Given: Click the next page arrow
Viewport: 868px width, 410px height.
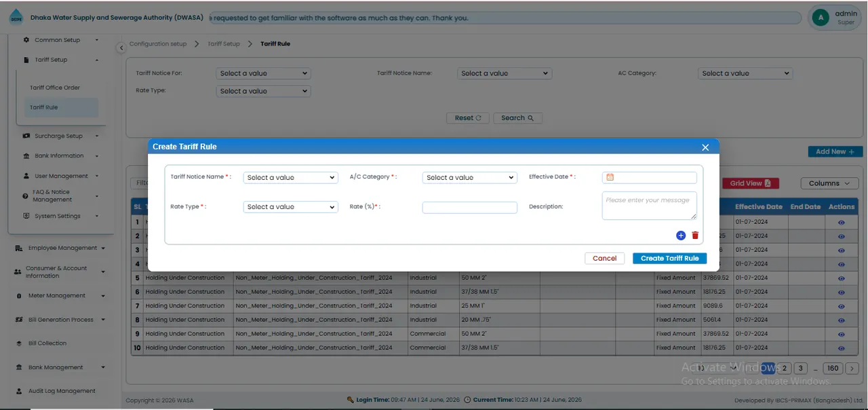Looking at the screenshot, I should [853, 369].
